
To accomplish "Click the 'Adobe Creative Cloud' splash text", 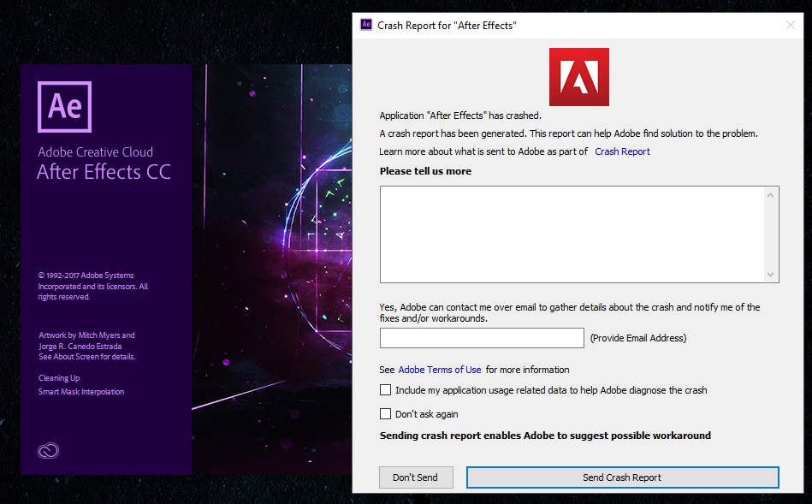I will click(x=95, y=151).
